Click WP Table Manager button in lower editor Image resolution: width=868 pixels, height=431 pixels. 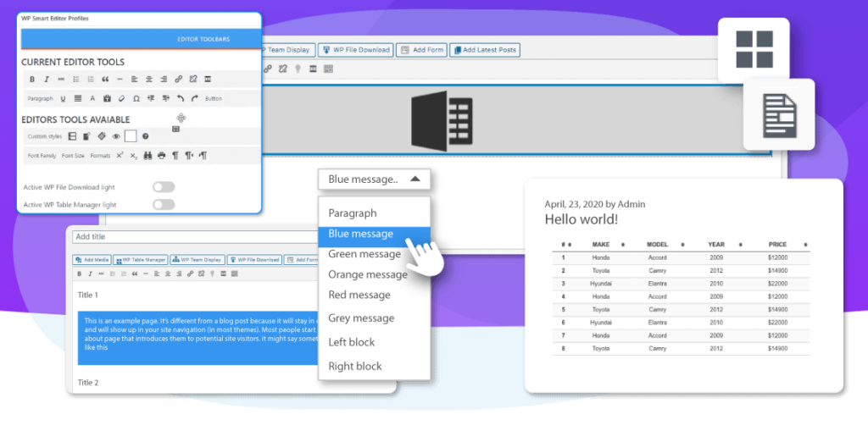(141, 259)
